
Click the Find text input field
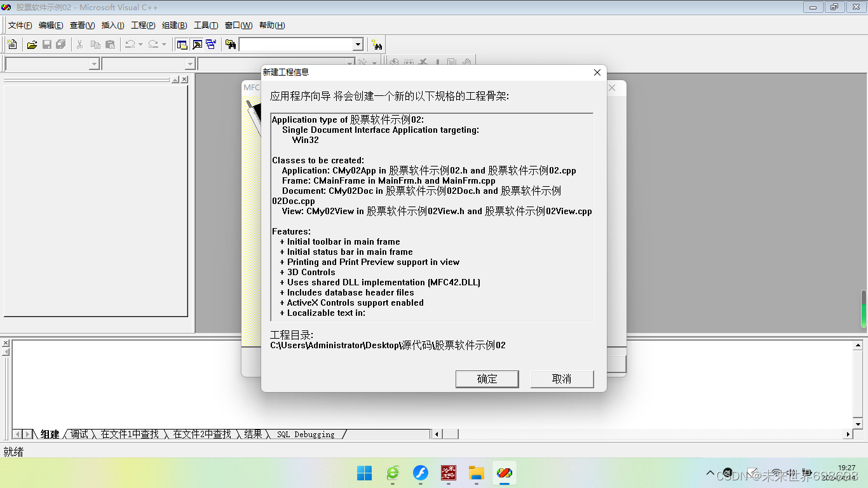(x=295, y=44)
